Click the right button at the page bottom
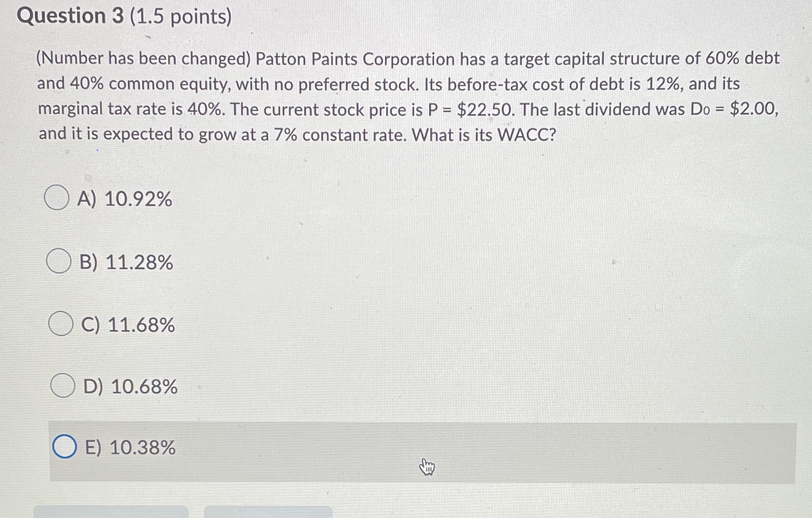Viewport: 812px width, 518px height. [268, 513]
